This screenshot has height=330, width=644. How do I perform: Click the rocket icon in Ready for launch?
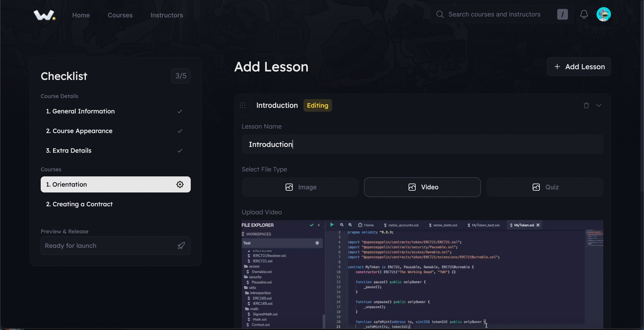(181, 246)
